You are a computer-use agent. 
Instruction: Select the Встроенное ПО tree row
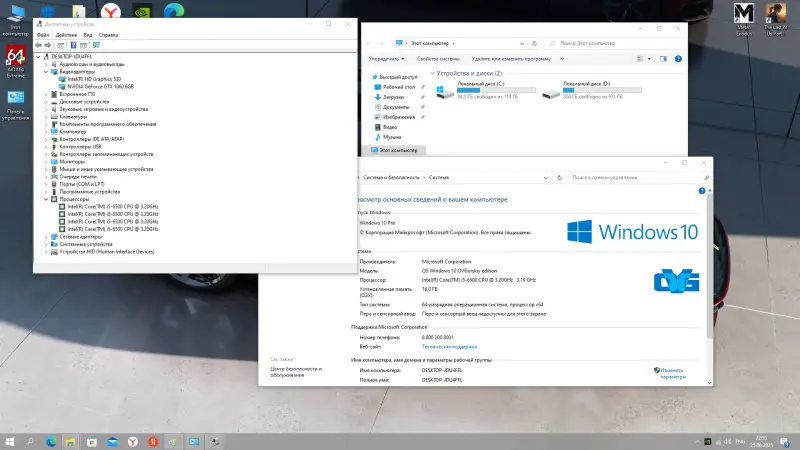pyautogui.click(x=77, y=94)
